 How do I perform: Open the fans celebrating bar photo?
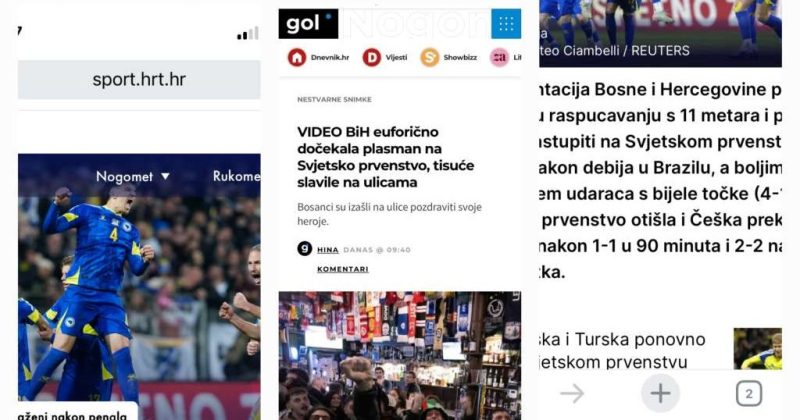point(400,356)
